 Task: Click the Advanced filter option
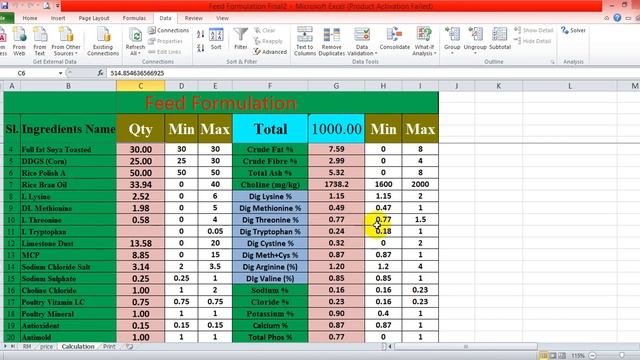click(x=270, y=52)
